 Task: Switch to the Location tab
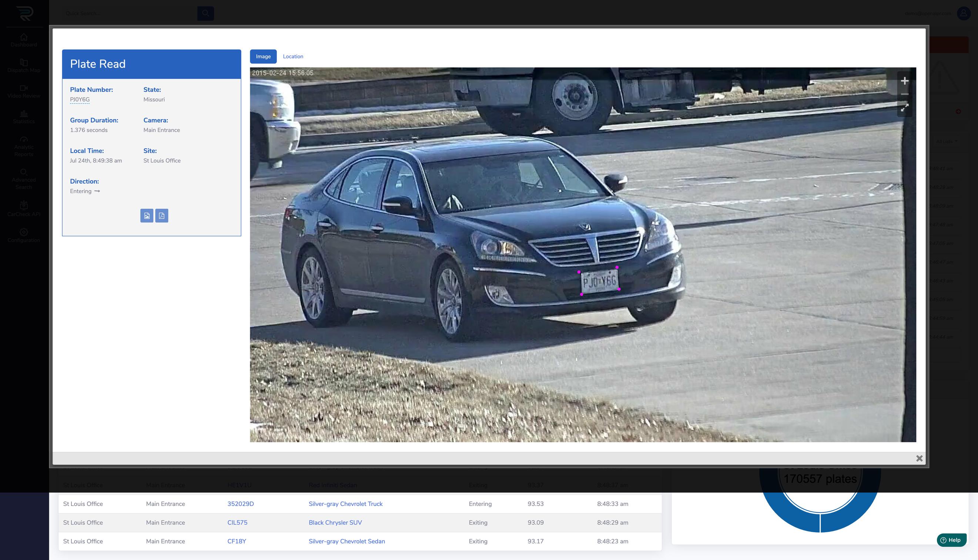(x=293, y=57)
